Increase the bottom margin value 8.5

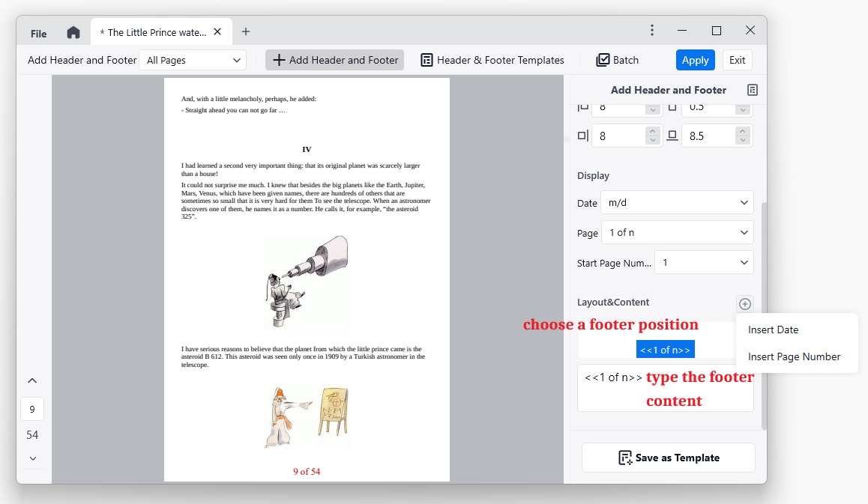tap(743, 132)
